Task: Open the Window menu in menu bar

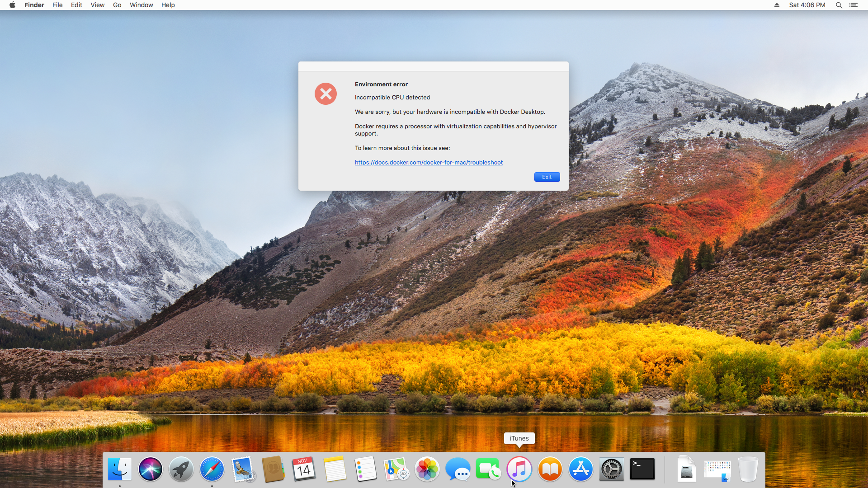Action: [x=141, y=5]
